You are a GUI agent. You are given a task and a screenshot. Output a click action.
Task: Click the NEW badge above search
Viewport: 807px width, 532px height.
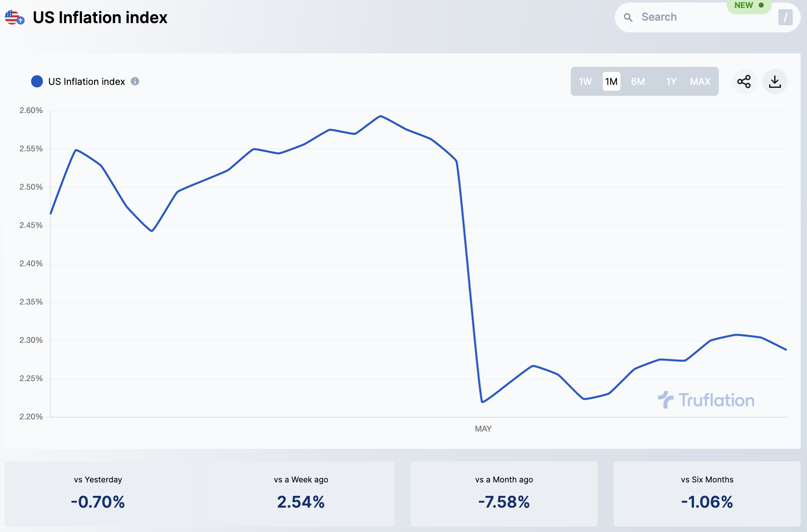pyautogui.click(x=749, y=5)
